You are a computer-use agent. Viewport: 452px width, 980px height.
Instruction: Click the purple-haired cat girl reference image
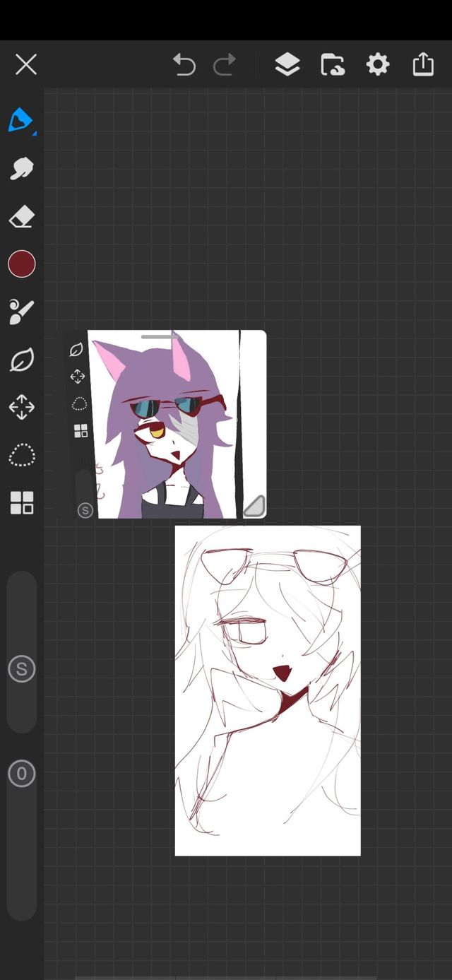tap(166, 431)
